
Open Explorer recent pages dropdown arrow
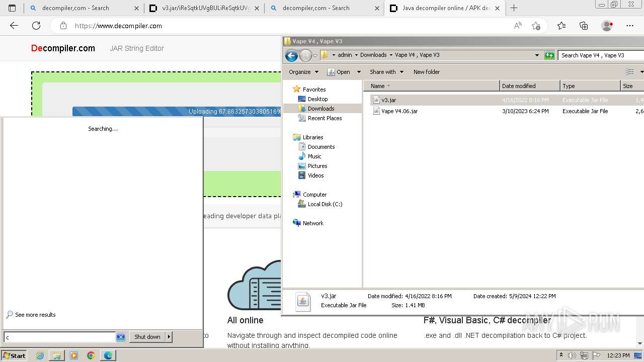315,55
